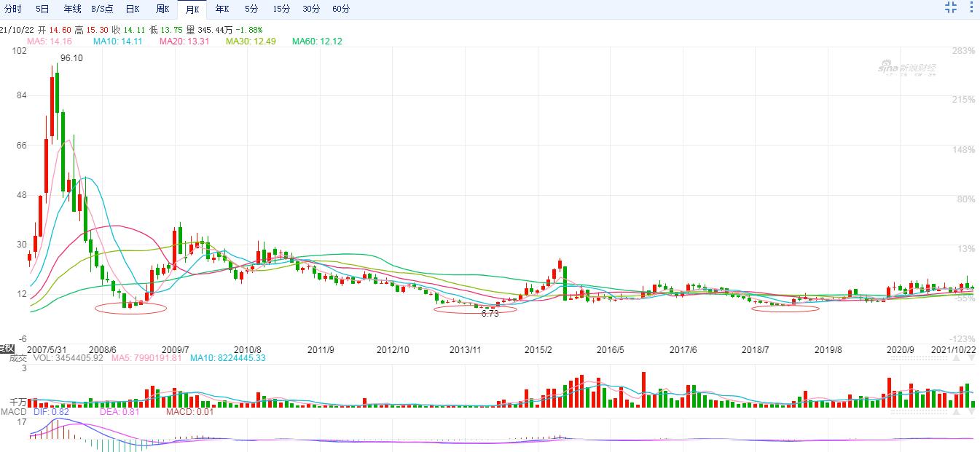Show the 30分 thirty-minute chart

311,9
